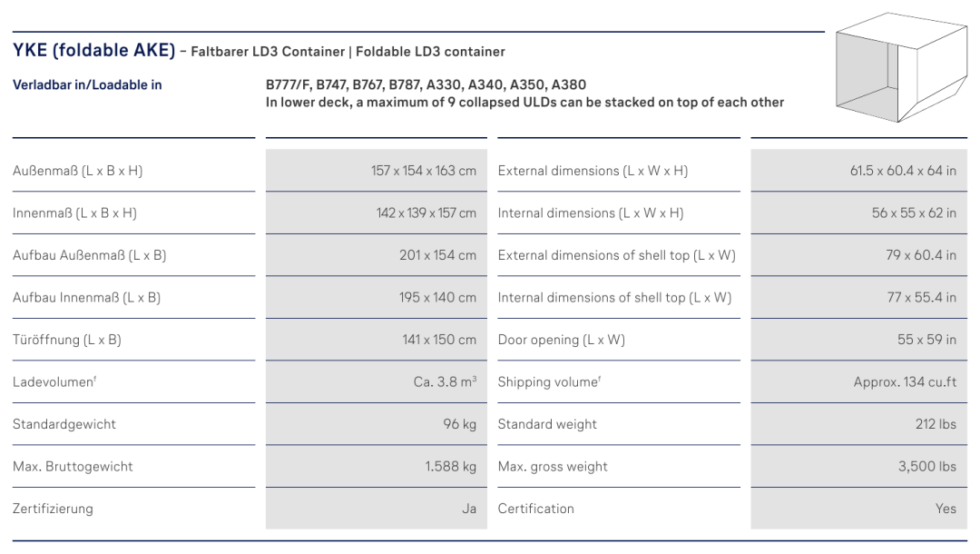Click the collapsed ULDs stacking note
Image resolution: width=980 pixels, height=554 pixels.
click(x=524, y=103)
